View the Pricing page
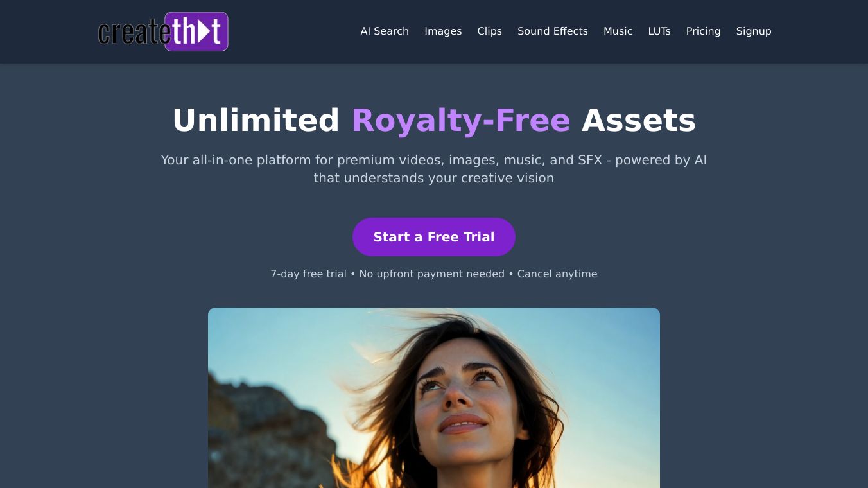868x488 pixels. tap(703, 31)
